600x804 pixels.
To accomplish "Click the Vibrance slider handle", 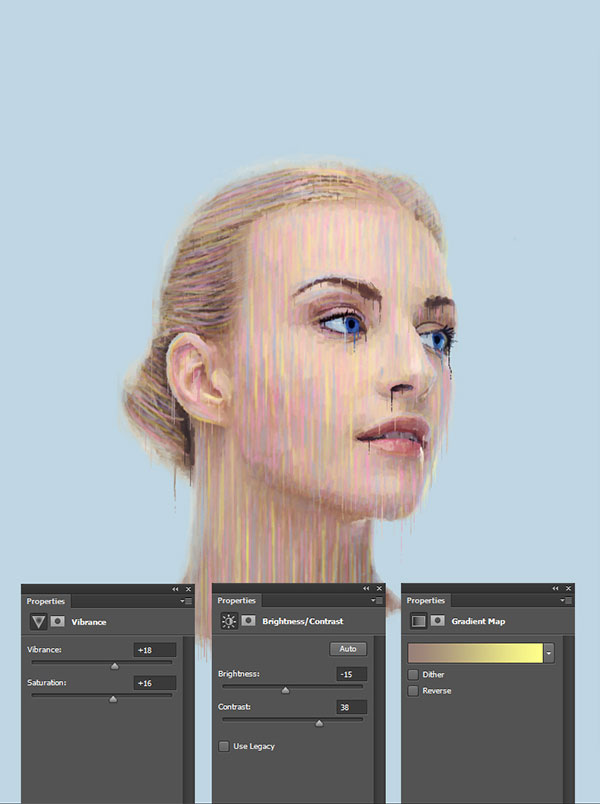I will pyautogui.click(x=115, y=666).
